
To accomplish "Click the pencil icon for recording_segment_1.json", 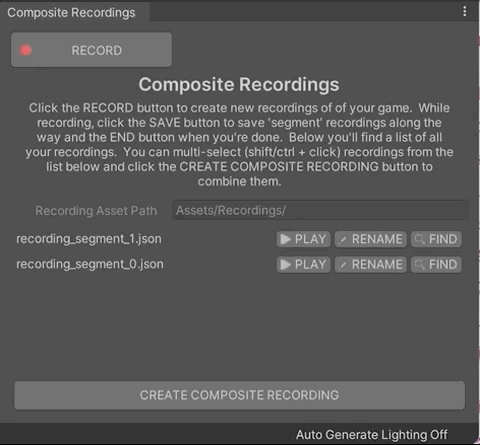I will [x=343, y=240].
